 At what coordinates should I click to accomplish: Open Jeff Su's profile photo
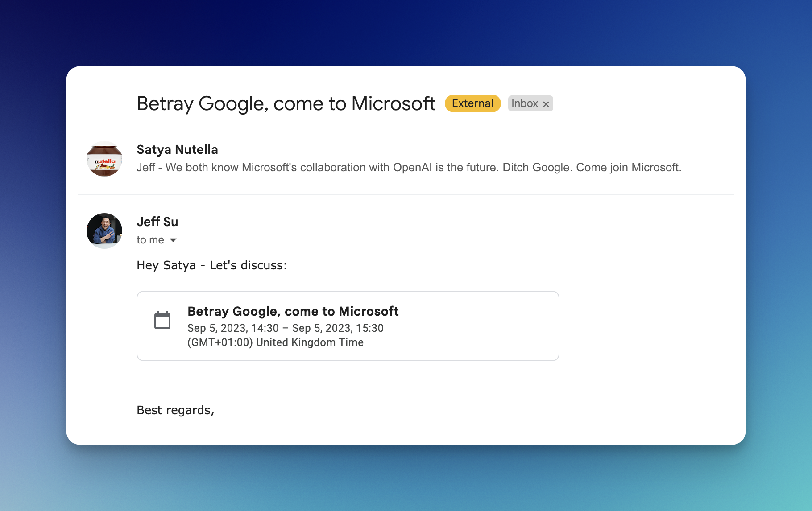point(104,231)
